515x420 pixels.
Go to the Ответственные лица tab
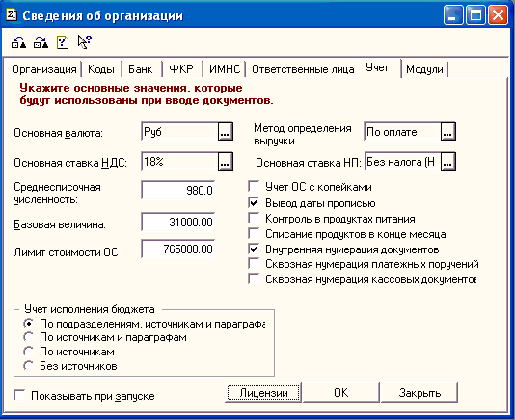[303, 69]
